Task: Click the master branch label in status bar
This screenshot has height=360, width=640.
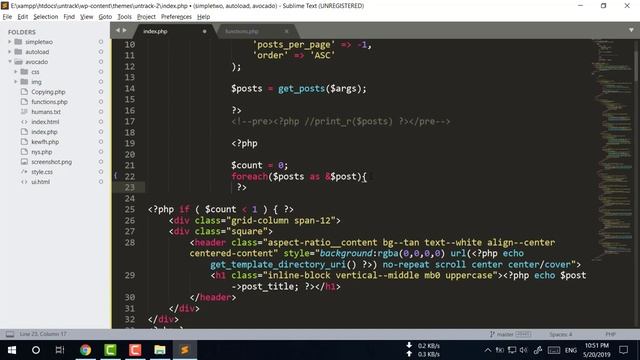Action: 505,334
